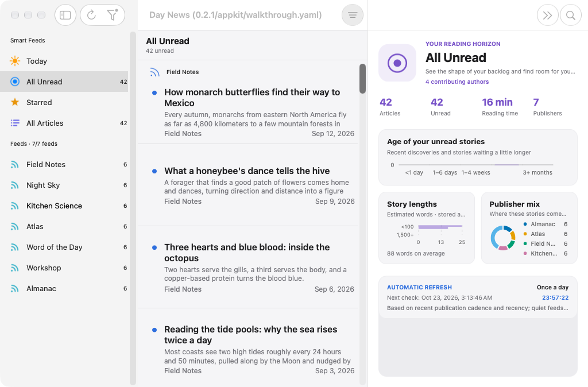Select All Articles in the sidebar

click(64, 123)
